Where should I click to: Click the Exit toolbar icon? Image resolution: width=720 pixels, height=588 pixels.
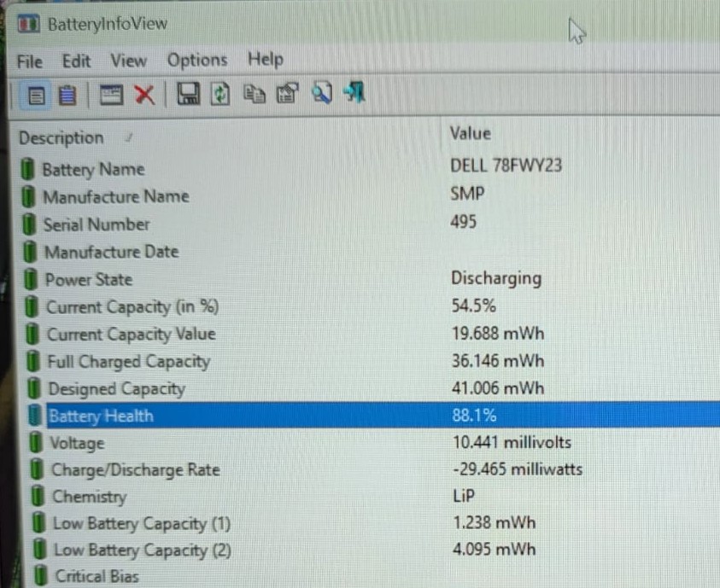pyautogui.click(x=354, y=91)
